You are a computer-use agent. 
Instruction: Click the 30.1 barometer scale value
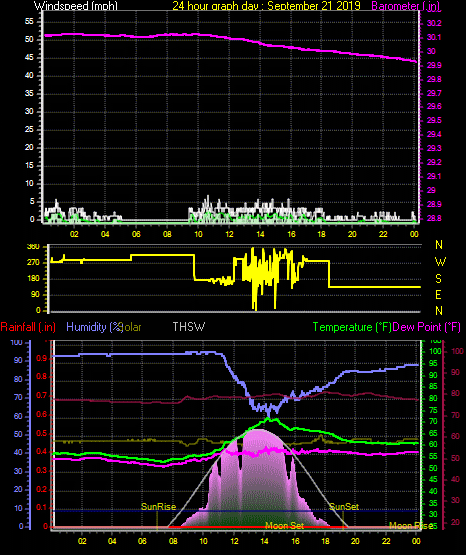[434, 37]
